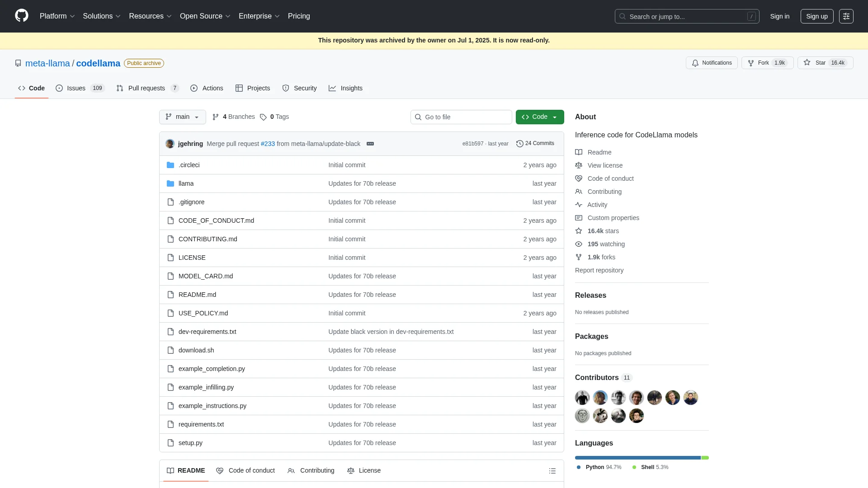
Task: Expand commit message ellipsis icon
Action: (x=370, y=144)
